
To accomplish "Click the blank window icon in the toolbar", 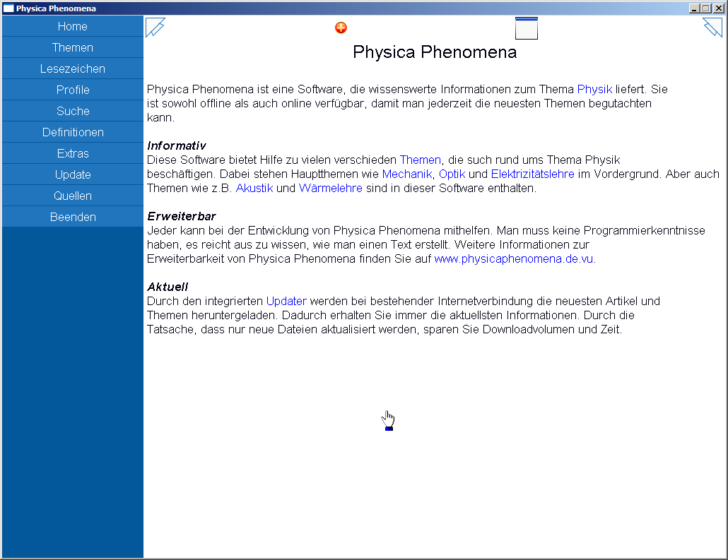I will point(527,28).
